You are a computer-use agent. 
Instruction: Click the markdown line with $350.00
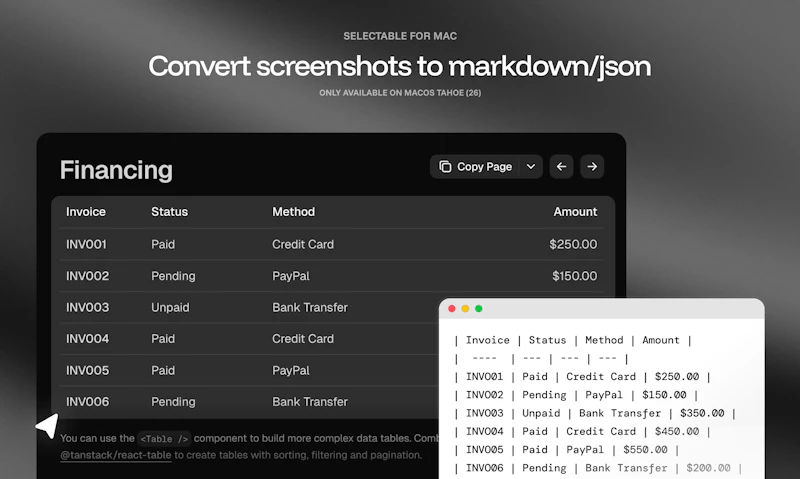tap(594, 413)
